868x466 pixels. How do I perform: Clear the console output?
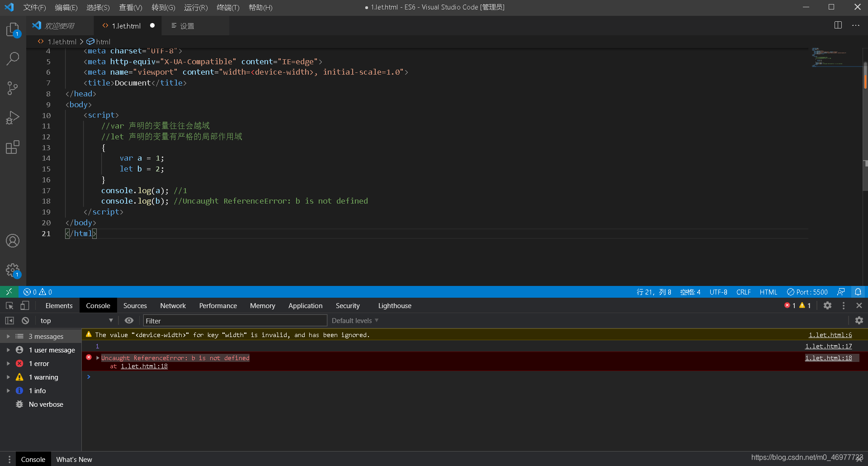point(25,321)
